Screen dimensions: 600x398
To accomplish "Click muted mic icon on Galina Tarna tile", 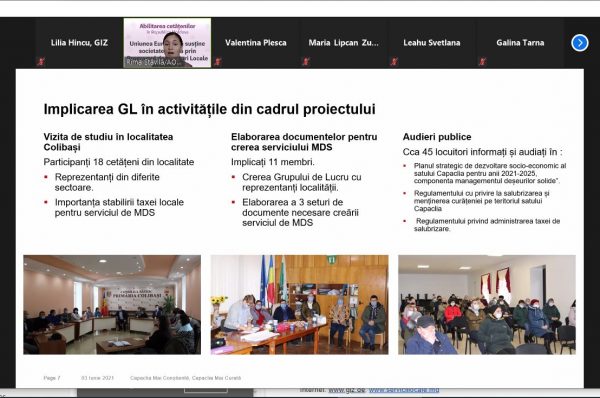I will pyautogui.click(x=482, y=61).
